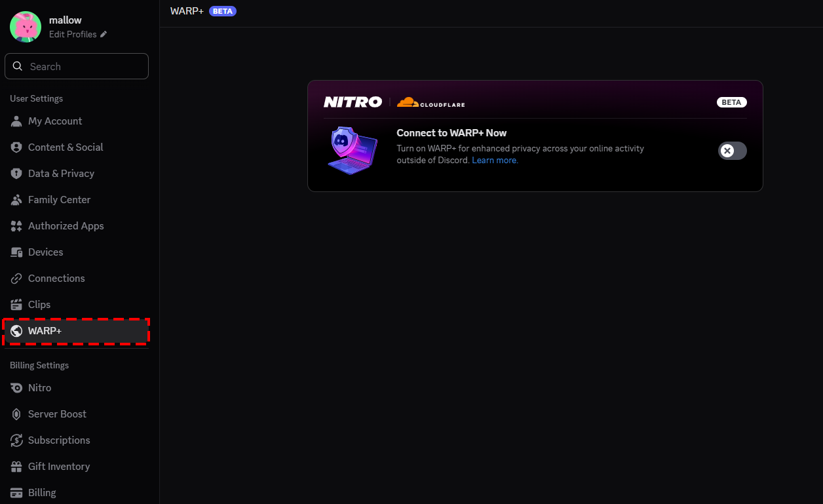The width and height of the screenshot is (823, 504).
Task: Click the settings search field
Action: (x=76, y=66)
